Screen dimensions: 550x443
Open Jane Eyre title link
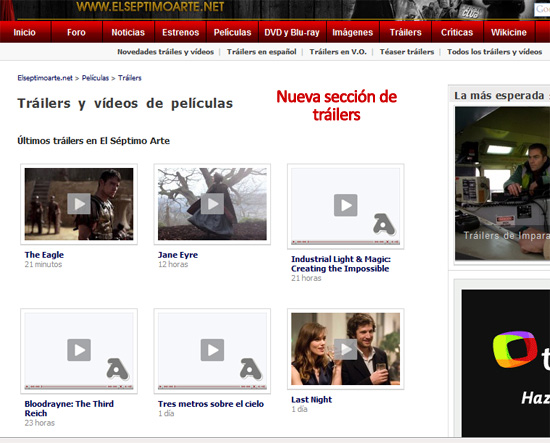pos(178,255)
